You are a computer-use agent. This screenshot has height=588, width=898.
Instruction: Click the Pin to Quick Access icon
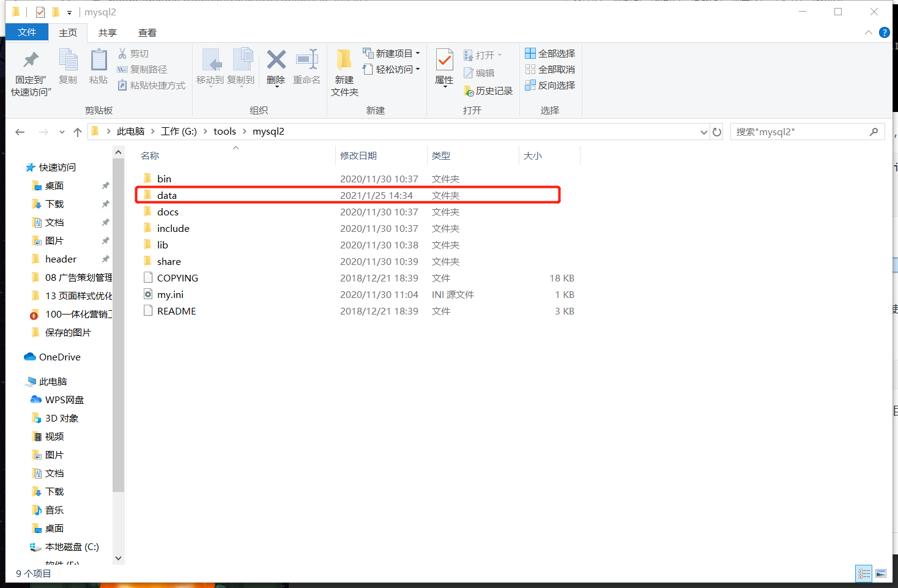(x=31, y=60)
